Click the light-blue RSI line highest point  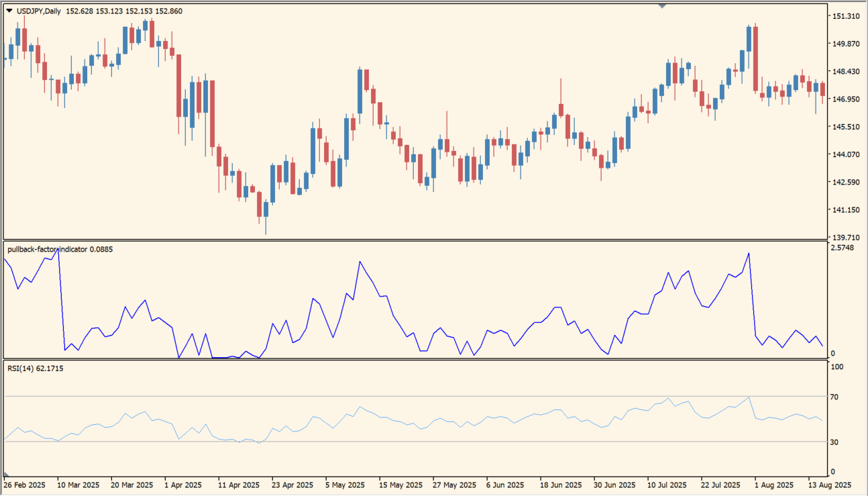[749, 397]
